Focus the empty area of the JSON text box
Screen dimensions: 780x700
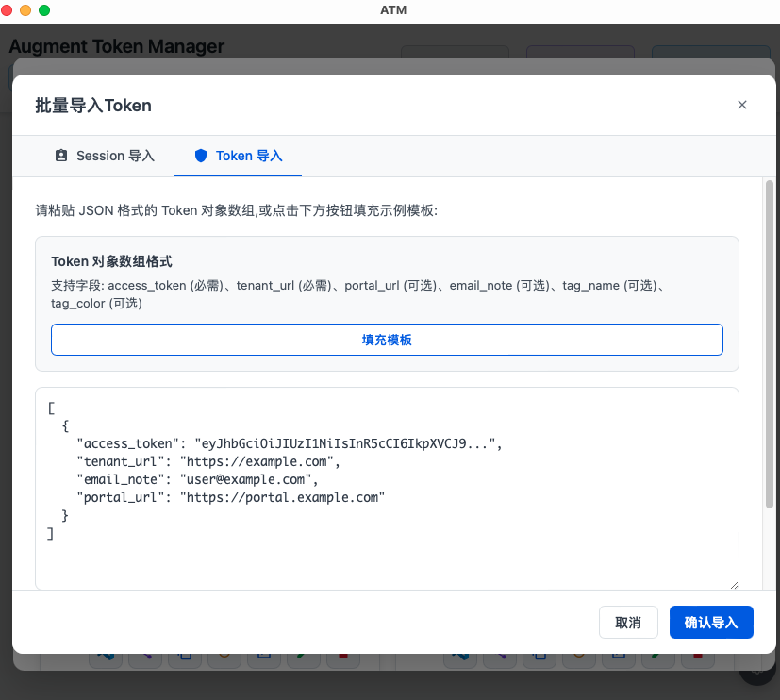click(x=377, y=561)
